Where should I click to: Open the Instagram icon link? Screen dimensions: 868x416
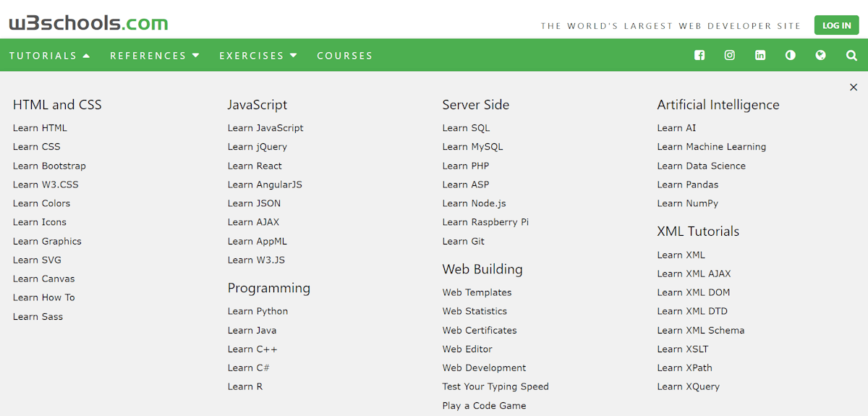pyautogui.click(x=730, y=55)
